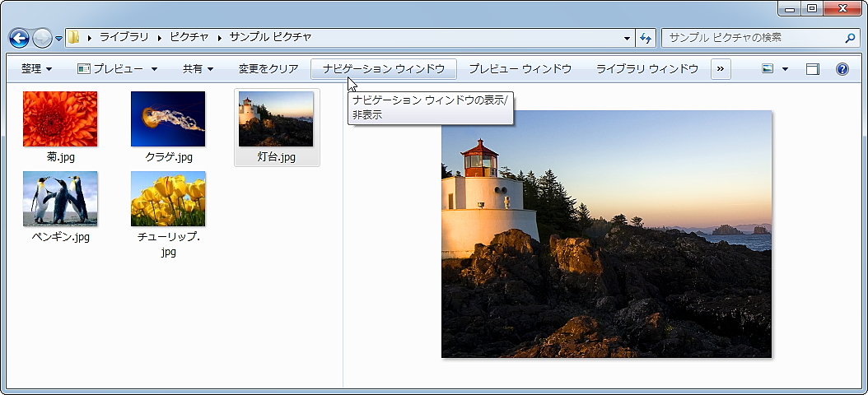Select the 菊.jpg thumbnail
The width and height of the screenshot is (868, 395).
click(60, 119)
